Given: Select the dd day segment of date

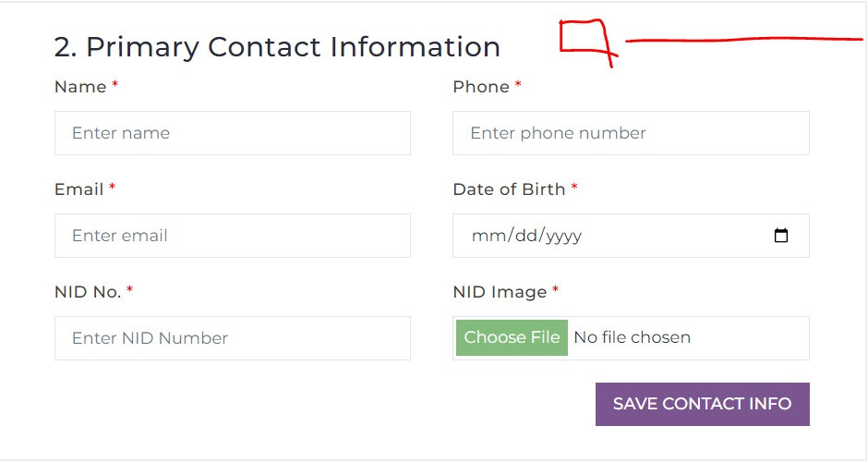Looking at the screenshot, I should [x=524, y=236].
